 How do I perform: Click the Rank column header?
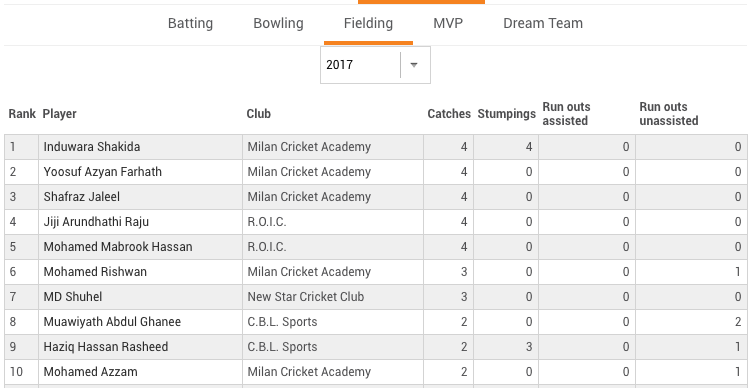22,114
